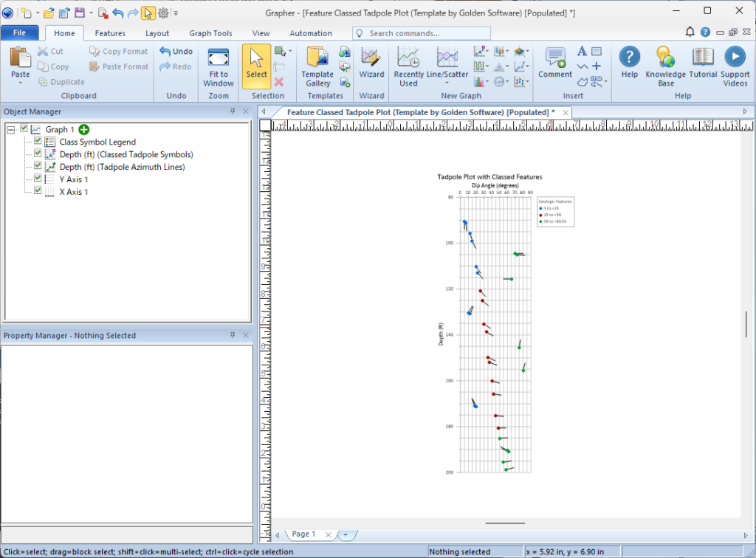The image size is (756, 558).
Task: Toggle X Axis 1 visibility checkbox
Action: pos(38,192)
